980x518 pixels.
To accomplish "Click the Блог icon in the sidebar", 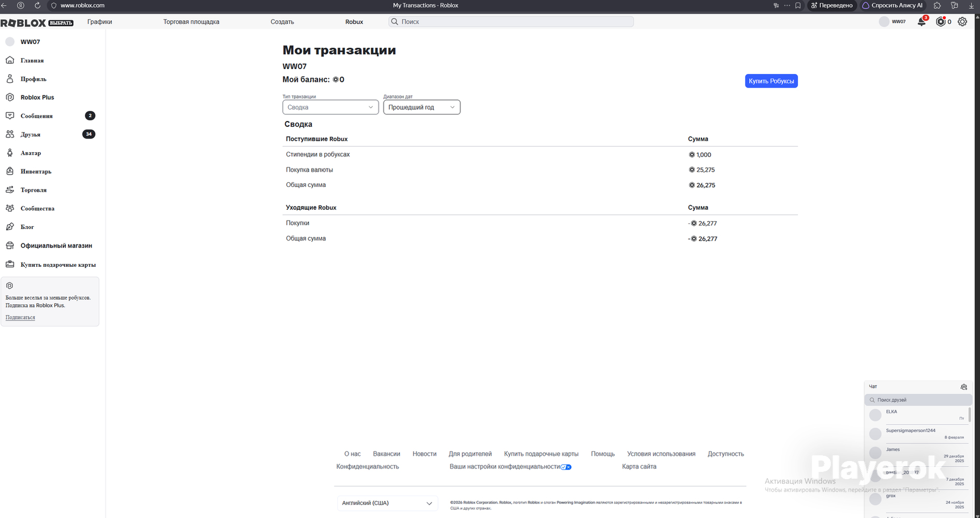I will point(10,226).
